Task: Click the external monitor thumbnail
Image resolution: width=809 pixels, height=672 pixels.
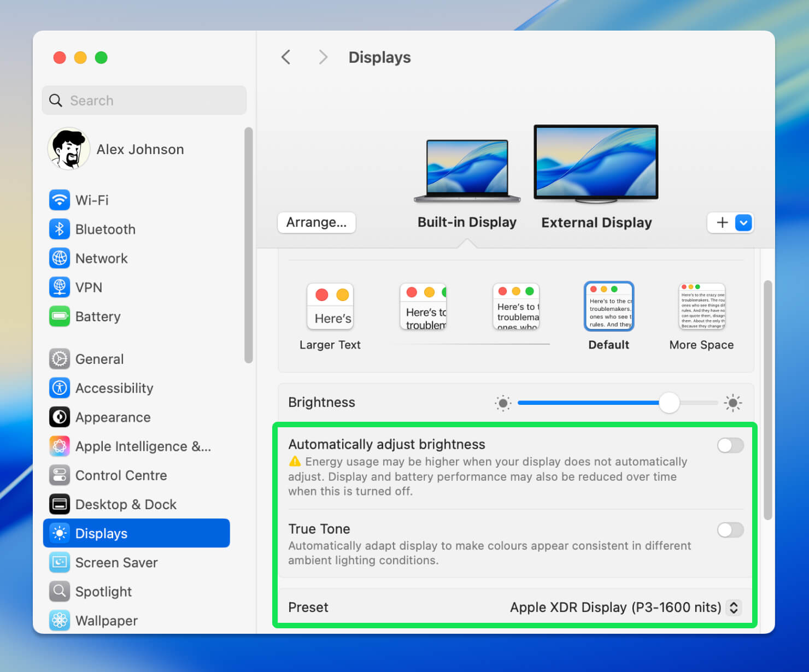Action: [x=596, y=164]
